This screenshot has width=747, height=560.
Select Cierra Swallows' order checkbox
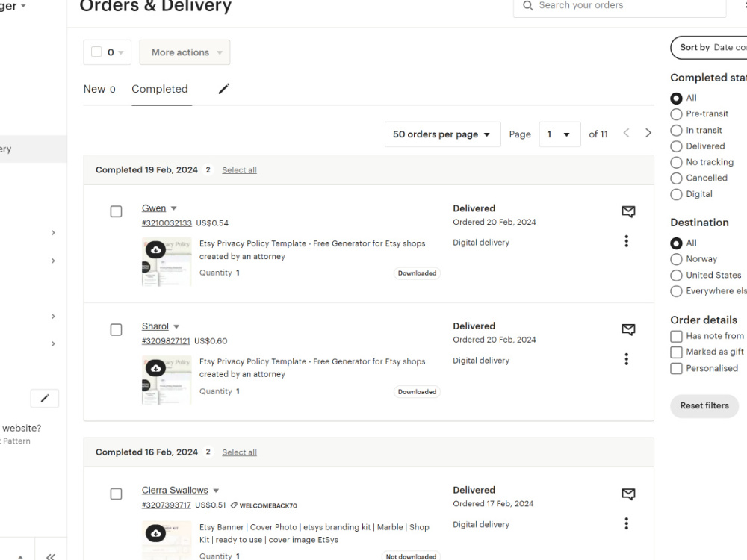(116, 494)
